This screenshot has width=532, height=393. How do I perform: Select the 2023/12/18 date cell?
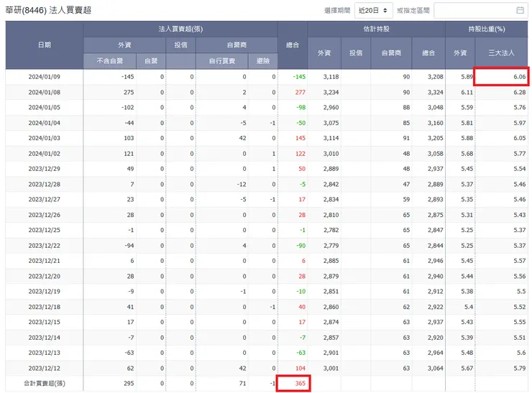pos(45,307)
